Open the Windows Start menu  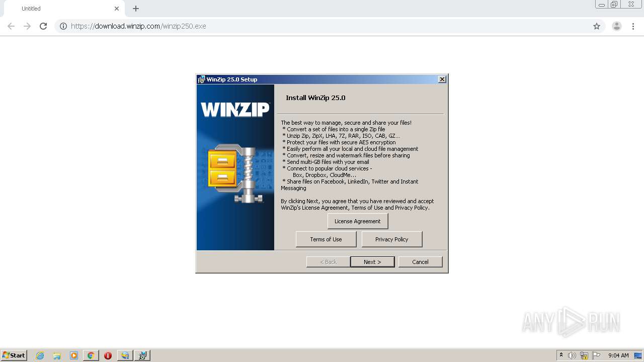point(14,355)
